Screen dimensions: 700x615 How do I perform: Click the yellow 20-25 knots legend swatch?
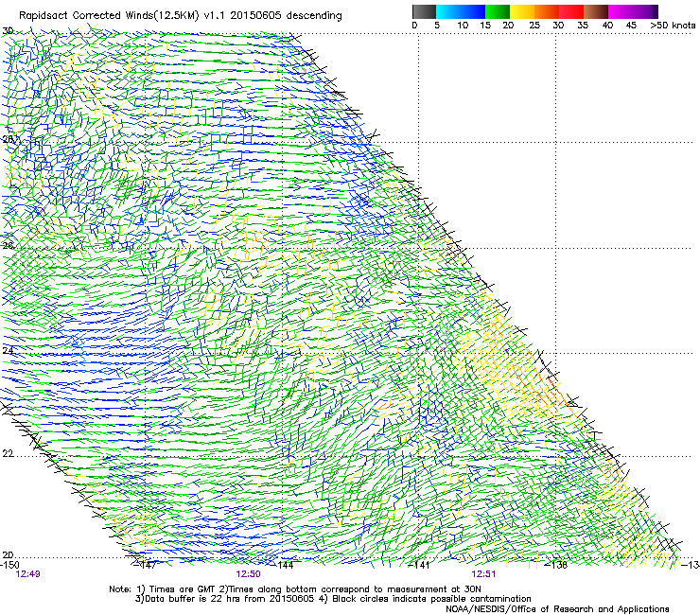coord(522,11)
